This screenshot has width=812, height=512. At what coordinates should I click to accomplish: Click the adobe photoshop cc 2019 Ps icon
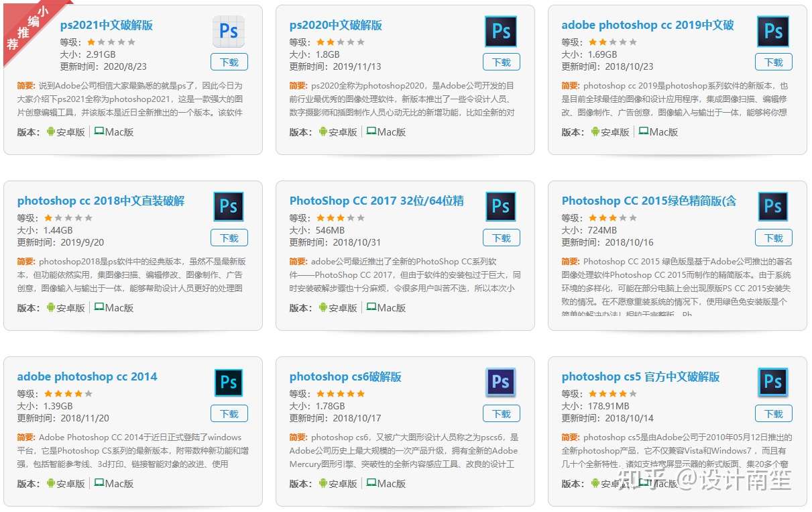click(773, 31)
